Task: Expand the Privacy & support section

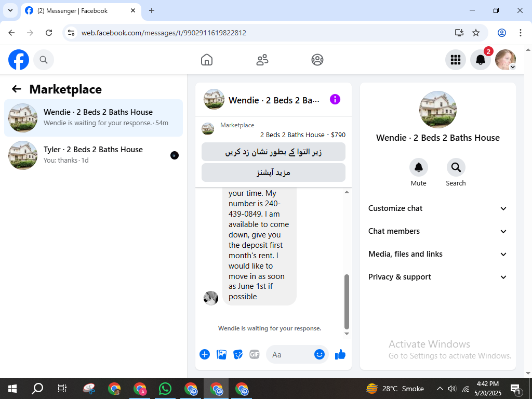Action: coord(437,277)
